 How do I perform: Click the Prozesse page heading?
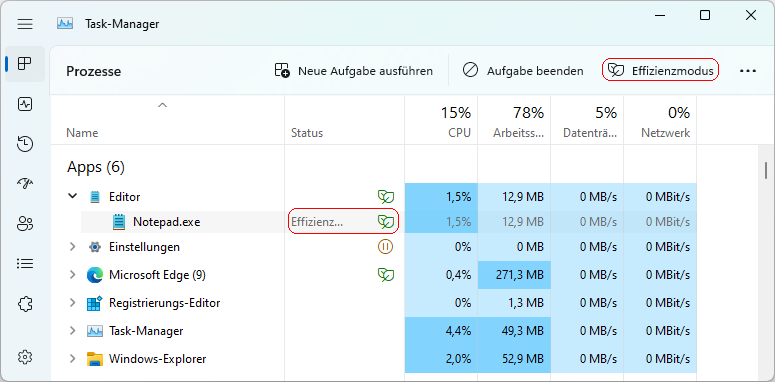[93, 71]
